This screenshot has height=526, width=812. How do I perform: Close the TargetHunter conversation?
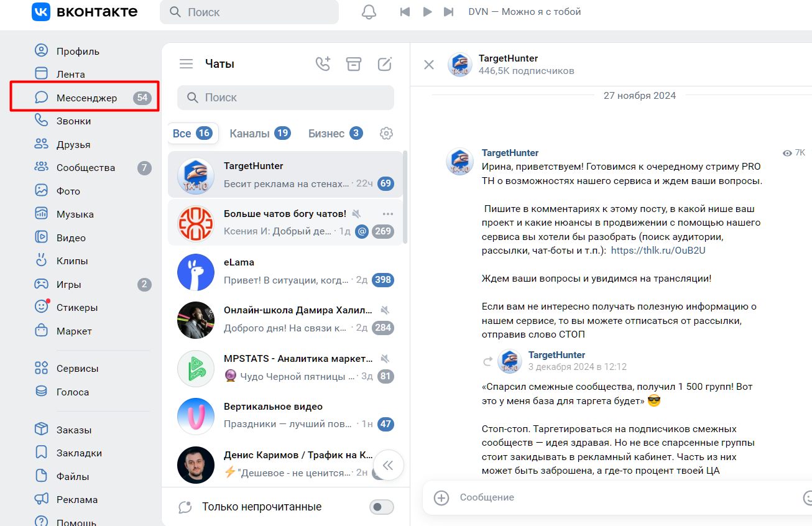429,65
